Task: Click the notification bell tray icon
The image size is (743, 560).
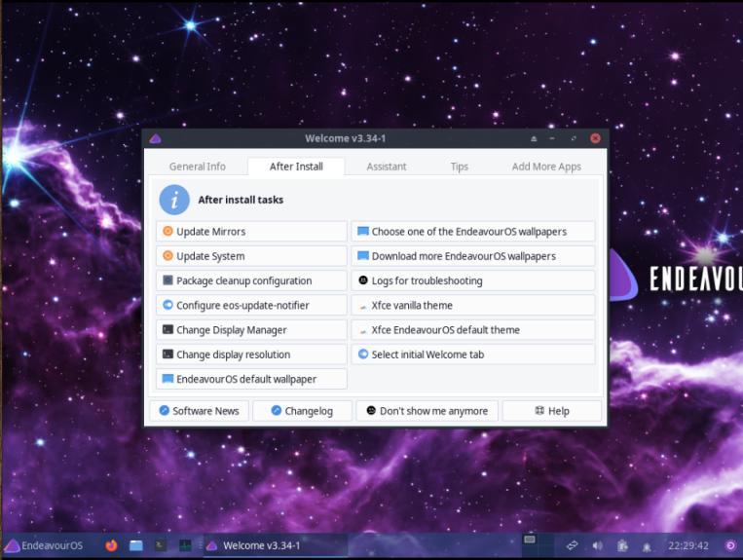Action: coord(647,546)
